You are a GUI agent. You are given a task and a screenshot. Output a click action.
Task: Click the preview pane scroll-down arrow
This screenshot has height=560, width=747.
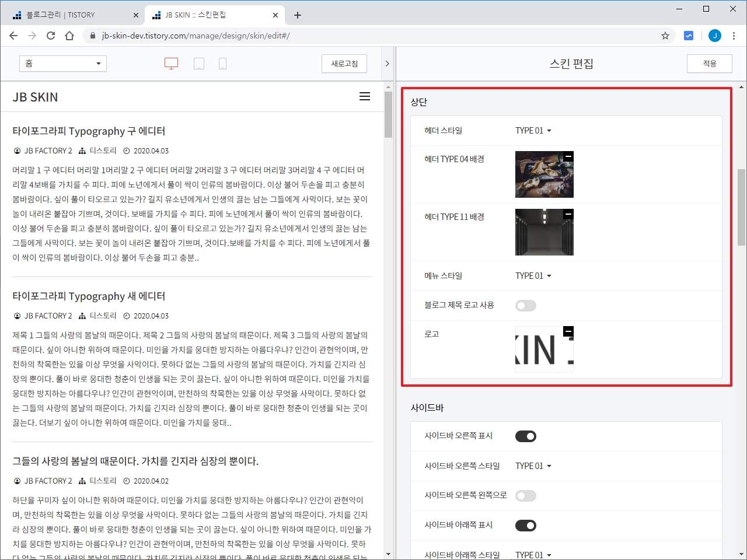coord(389,554)
